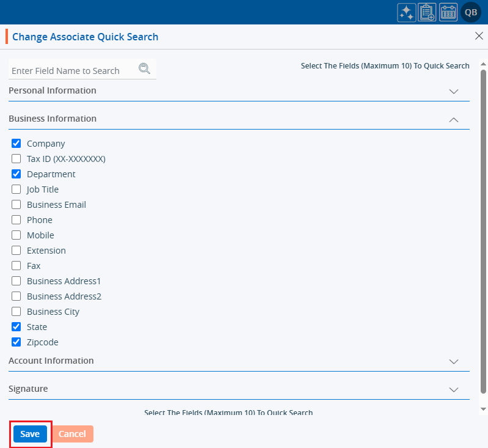Expand the Account Information section
488x448 pixels.
[453, 361]
